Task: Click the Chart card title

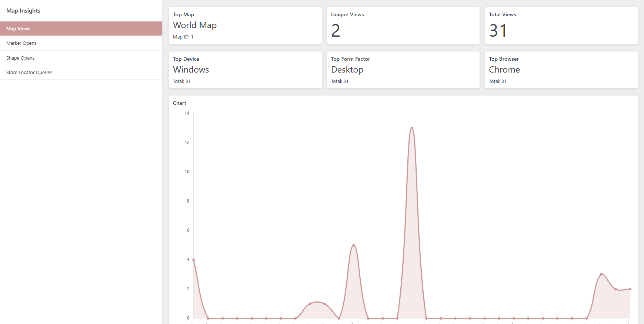Action: (x=180, y=103)
